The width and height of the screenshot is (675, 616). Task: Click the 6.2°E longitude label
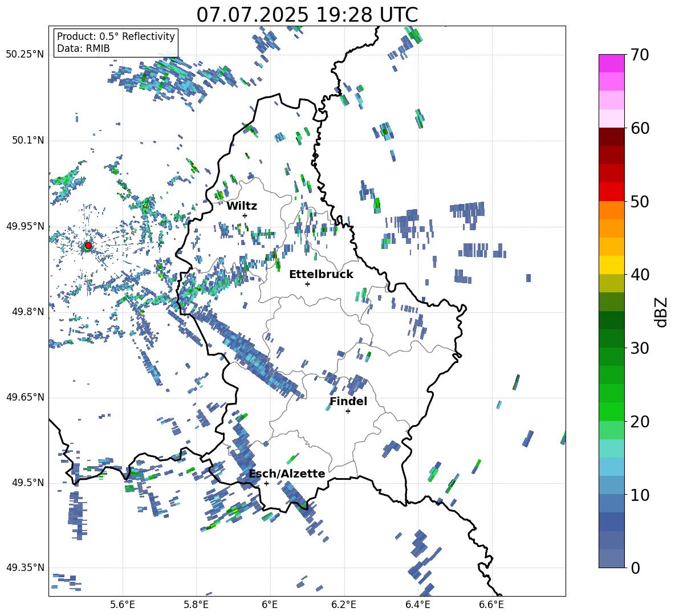(x=344, y=605)
